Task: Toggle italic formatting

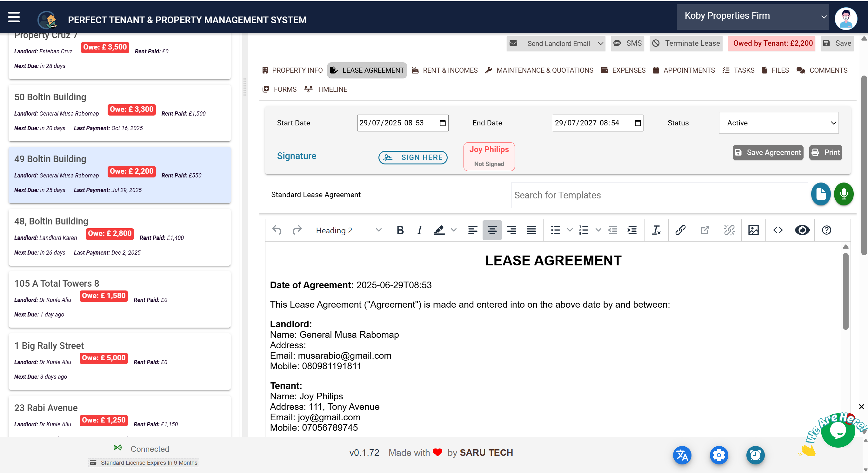Action: pyautogui.click(x=419, y=230)
